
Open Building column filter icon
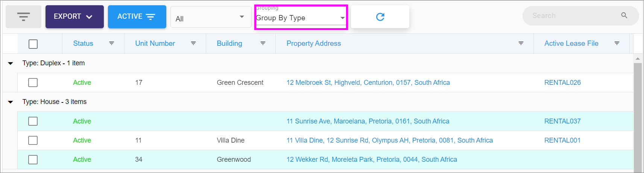point(263,44)
